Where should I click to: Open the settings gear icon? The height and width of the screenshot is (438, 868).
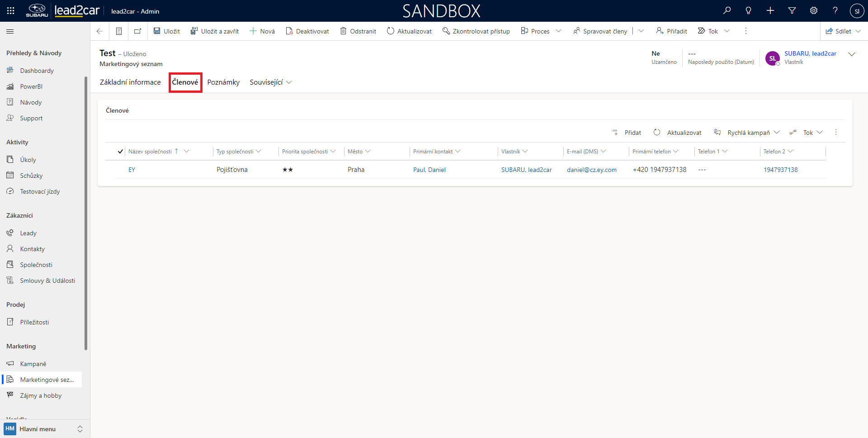click(814, 11)
